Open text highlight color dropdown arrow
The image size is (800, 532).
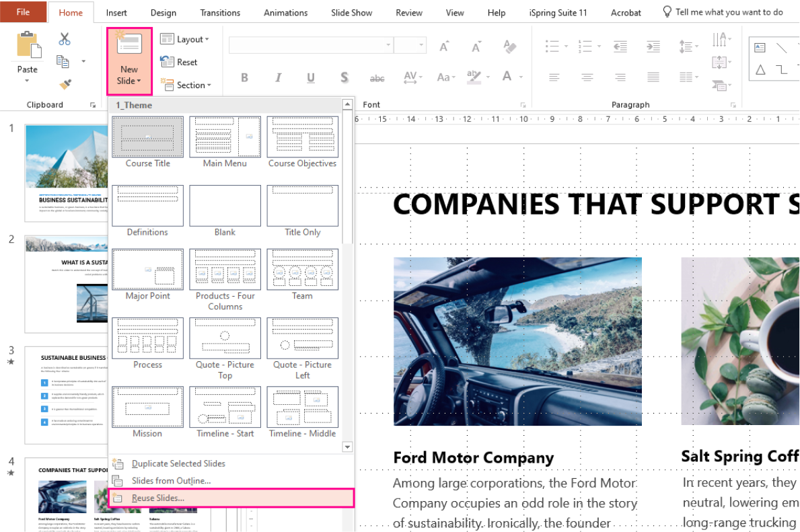tap(488, 77)
